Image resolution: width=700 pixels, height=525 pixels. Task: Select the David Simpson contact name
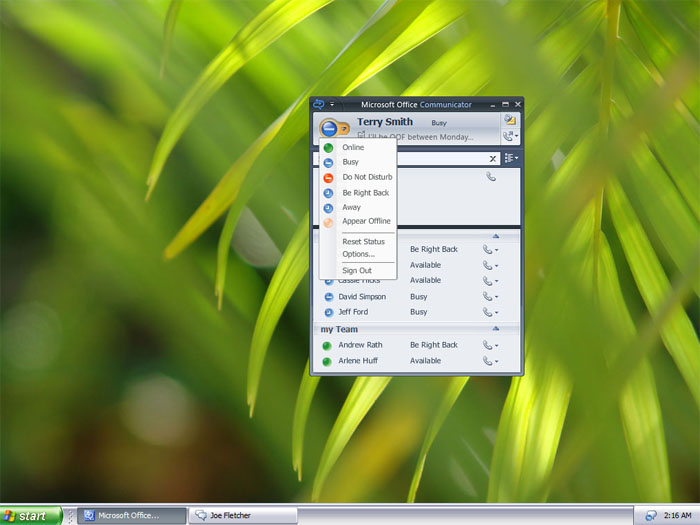click(x=362, y=297)
